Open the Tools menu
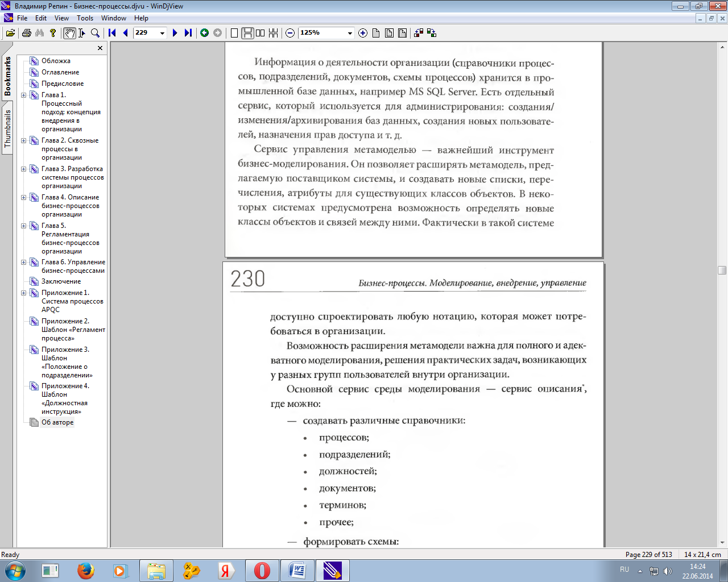This screenshot has width=728, height=582. [85, 18]
